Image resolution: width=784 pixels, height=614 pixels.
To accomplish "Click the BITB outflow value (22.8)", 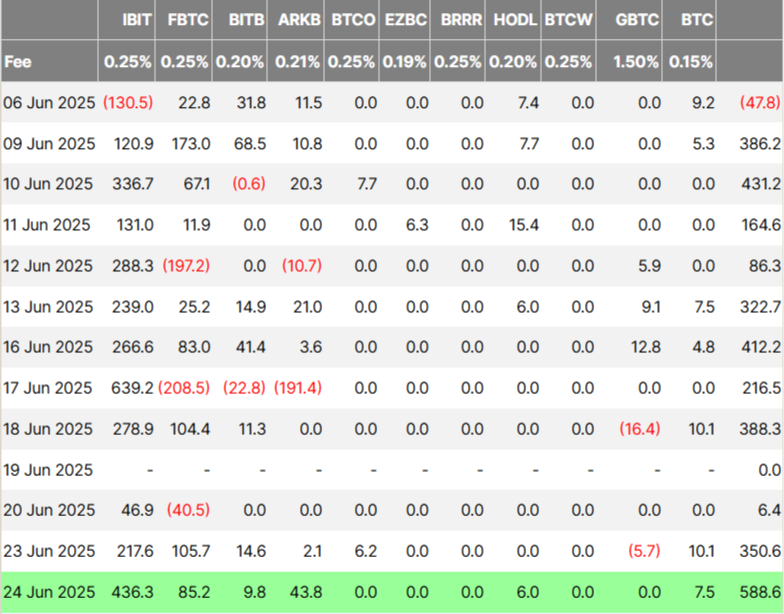I will (244, 388).
